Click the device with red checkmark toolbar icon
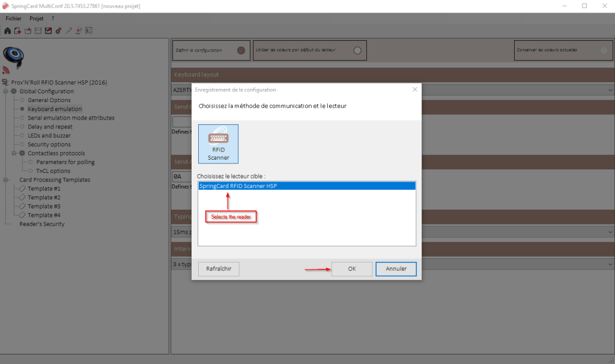 (x=79, y=31)
